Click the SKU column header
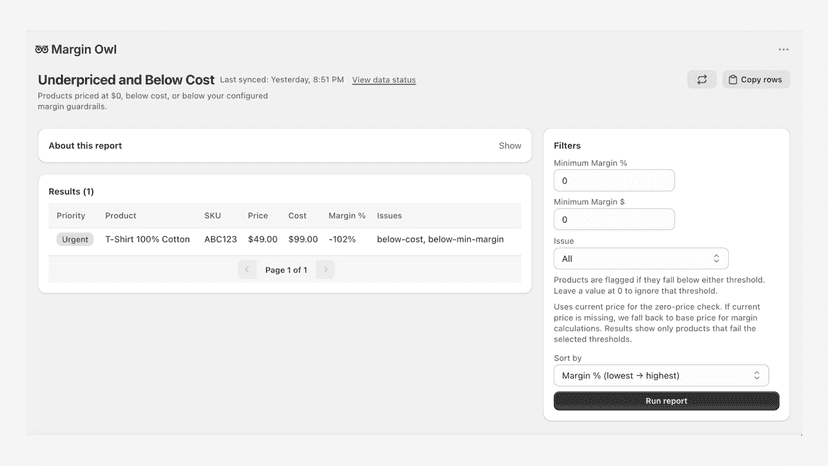The width and height of the screenshot is (828, 466). pyautogui.click(x=213, y=216)
